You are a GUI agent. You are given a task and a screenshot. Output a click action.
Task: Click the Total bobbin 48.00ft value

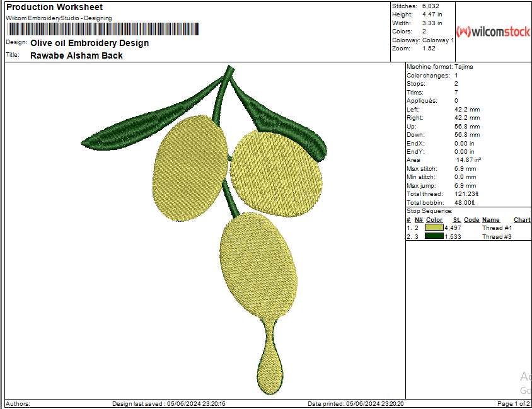pos(465,202)
